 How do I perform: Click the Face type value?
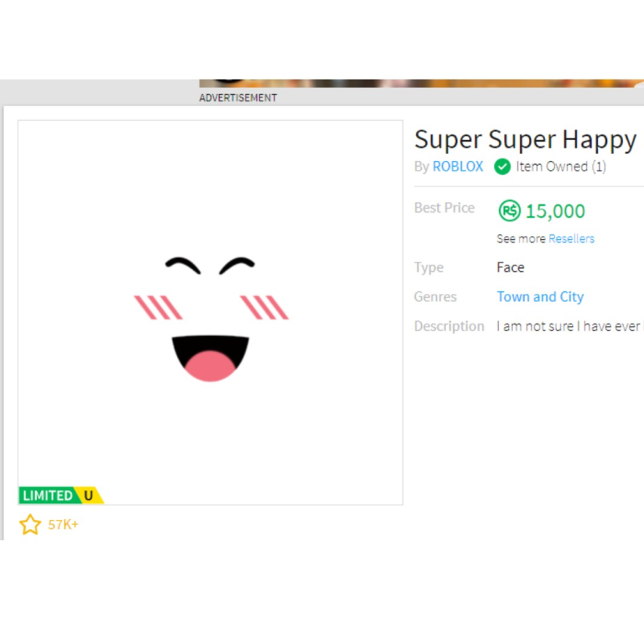coord(510,267)
